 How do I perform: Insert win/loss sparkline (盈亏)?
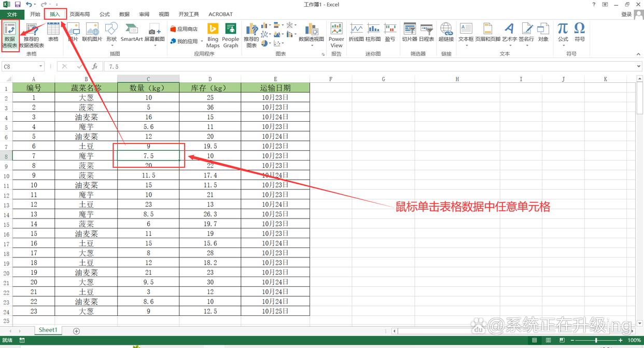(x=390, y=33)
